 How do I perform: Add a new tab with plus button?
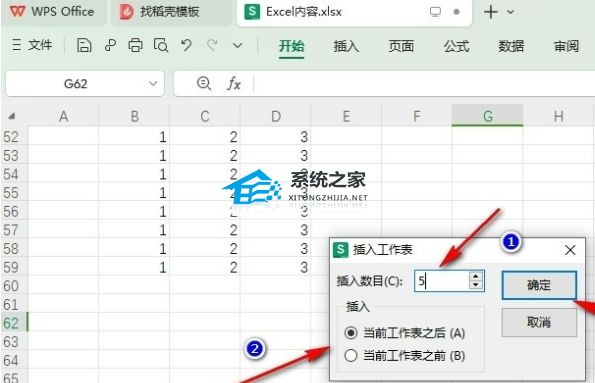(x=491, y=12)
